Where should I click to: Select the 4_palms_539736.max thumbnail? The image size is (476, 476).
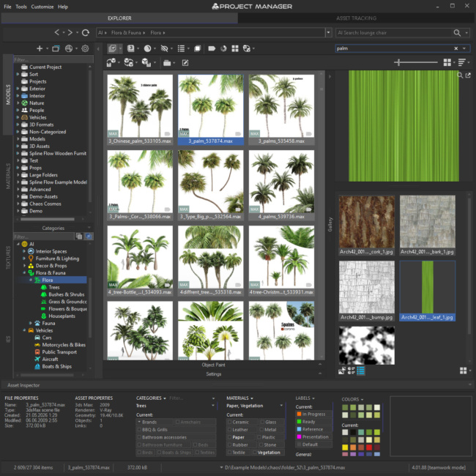tap(281, 185)
